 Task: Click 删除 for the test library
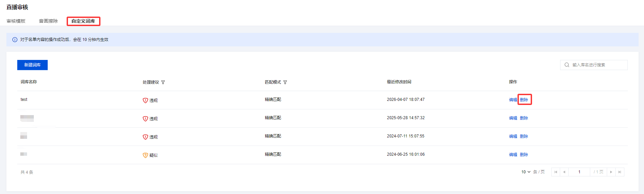(524, 100)
